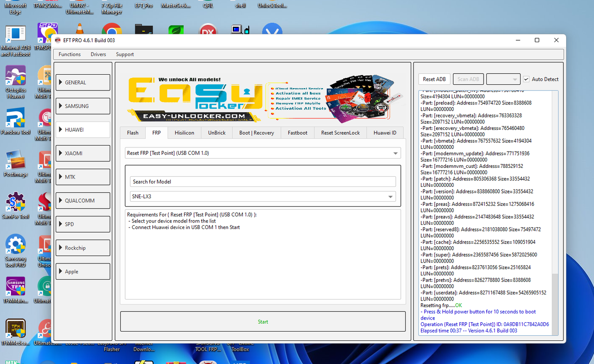Expand the GENERAL section
This screenshot has width=594, height=364.
coord(83,83)
